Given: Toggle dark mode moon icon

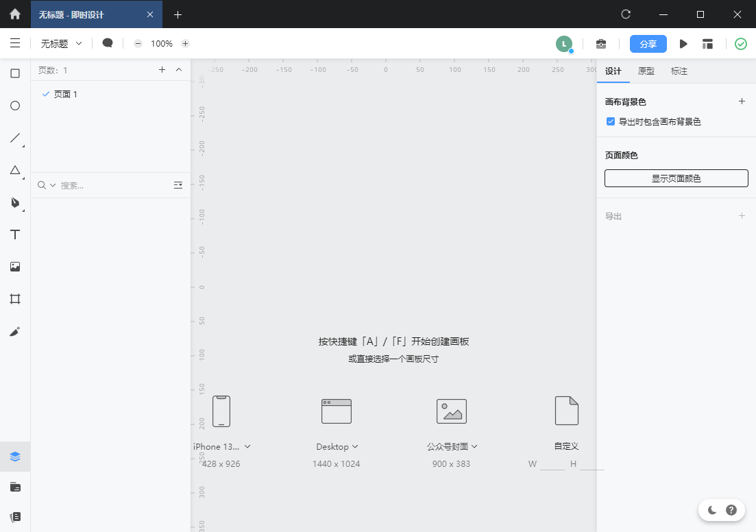Looking at the screenshot, I should (712, 510).
